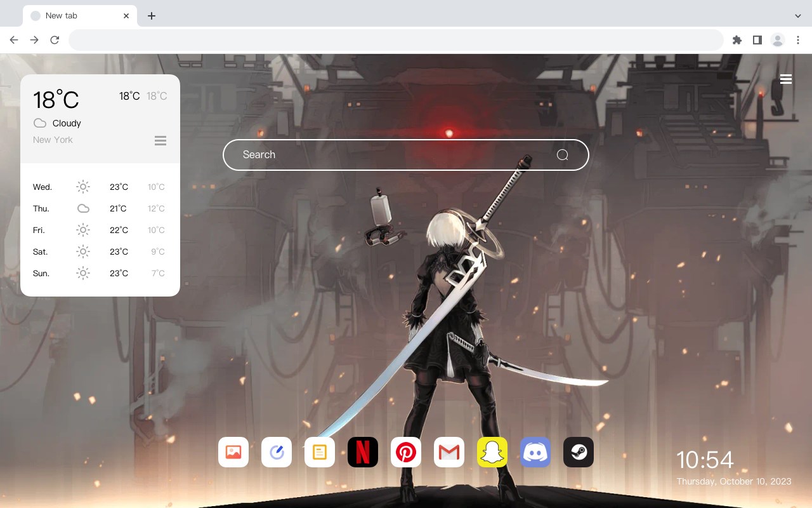The width and height of the screenshot is (812, 508).
Task: Click the 10:54 clock display
Action: click(705, 460)
